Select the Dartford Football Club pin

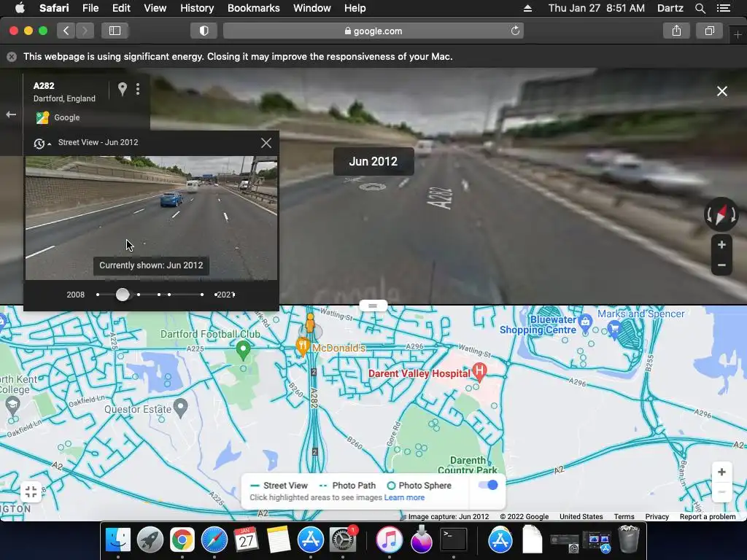(x=243, y=350)
